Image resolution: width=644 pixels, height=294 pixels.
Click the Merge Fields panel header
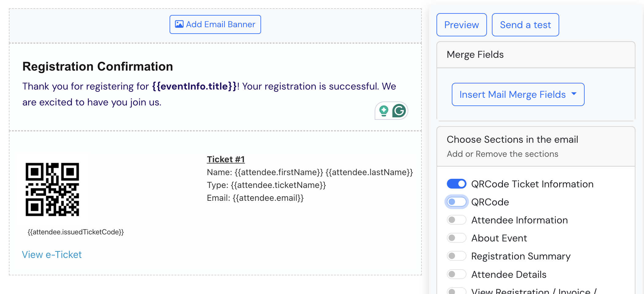pyautogui.click(x=475, y=55)
